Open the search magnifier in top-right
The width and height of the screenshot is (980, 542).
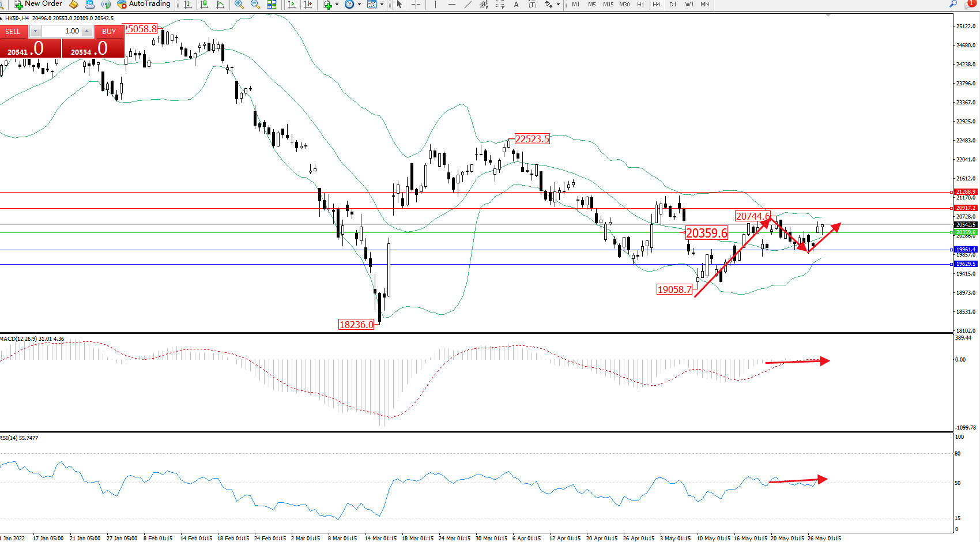coord(953,5)
